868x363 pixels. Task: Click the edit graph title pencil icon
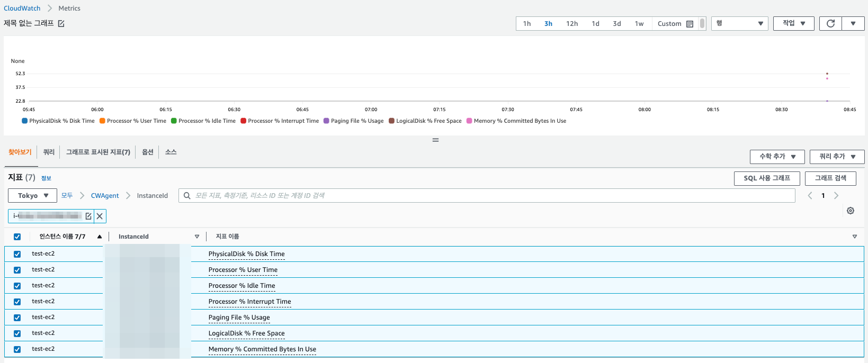(x=61, y=23)
